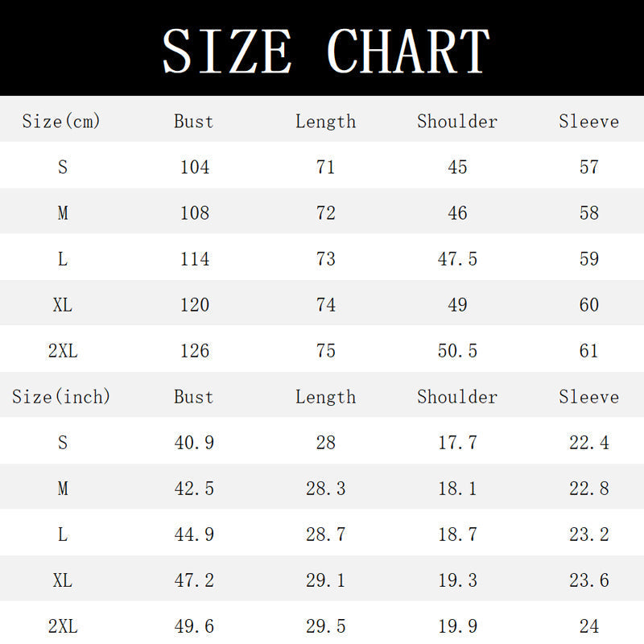Click the M bust value 108
644x644 pixels.
195,213
